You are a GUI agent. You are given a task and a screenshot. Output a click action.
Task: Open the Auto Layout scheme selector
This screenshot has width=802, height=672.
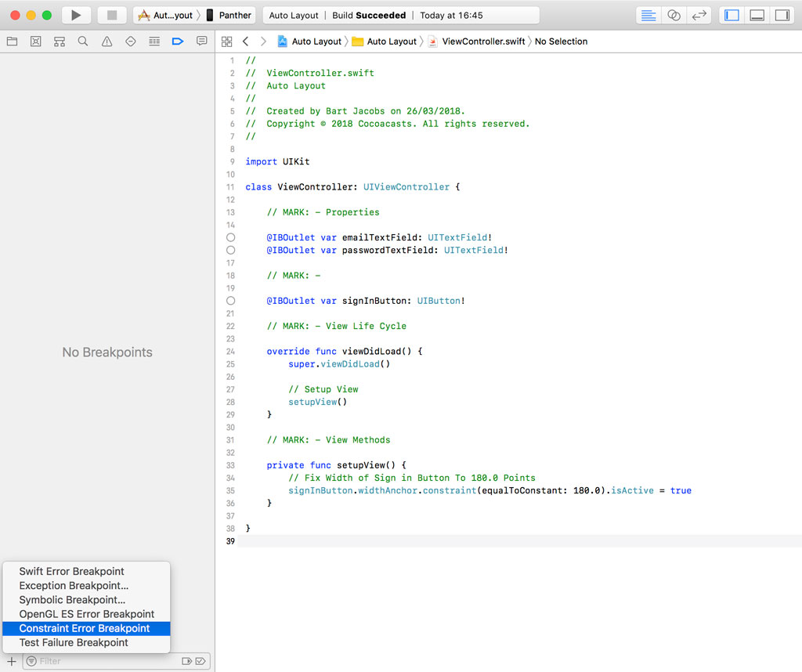[x=167, y=14]
